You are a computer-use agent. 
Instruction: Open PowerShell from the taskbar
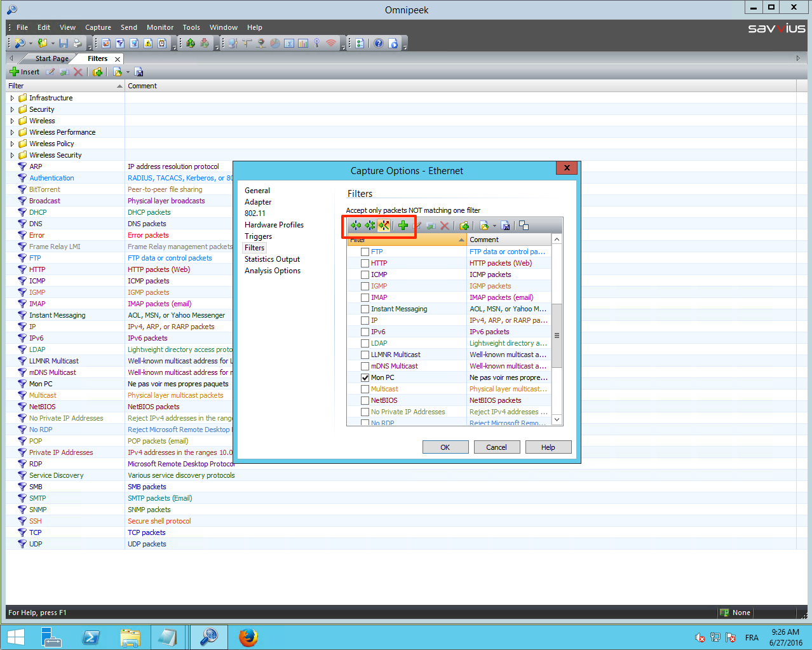(91, 637)
